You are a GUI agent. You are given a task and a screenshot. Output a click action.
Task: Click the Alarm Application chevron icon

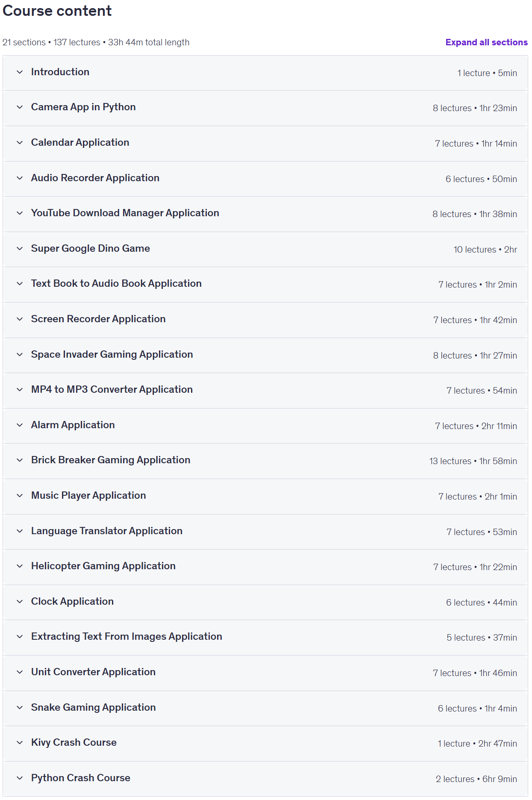pyautogui.click(x=20, y=425)
